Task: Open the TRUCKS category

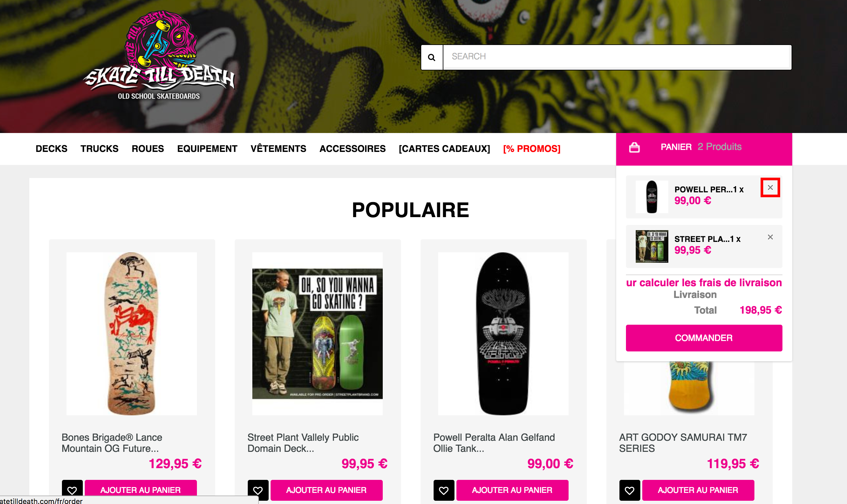Action: click(99, 149)
